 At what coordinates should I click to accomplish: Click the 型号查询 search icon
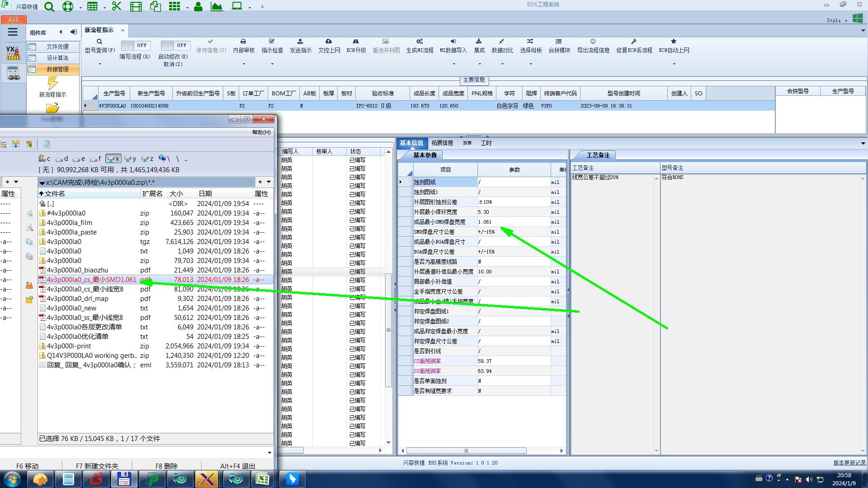pyautogui.click(x=99, y=42)
